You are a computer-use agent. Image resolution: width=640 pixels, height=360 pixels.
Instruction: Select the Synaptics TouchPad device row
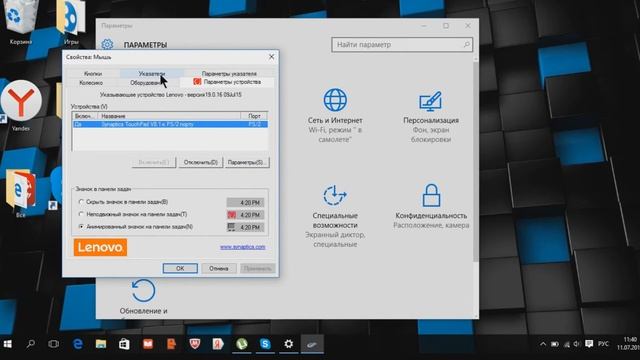tap(170, 124)
